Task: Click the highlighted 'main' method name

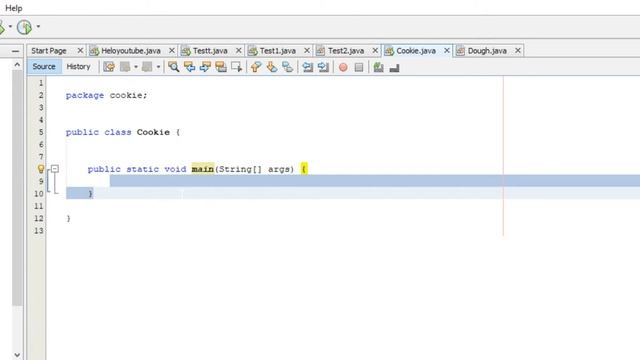Action: (203, 169)
